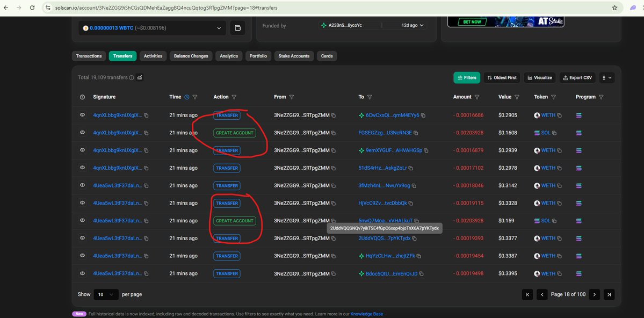
Task: Open the column options dropdown next to Export CSV
Action: click(x=606, y=78)
